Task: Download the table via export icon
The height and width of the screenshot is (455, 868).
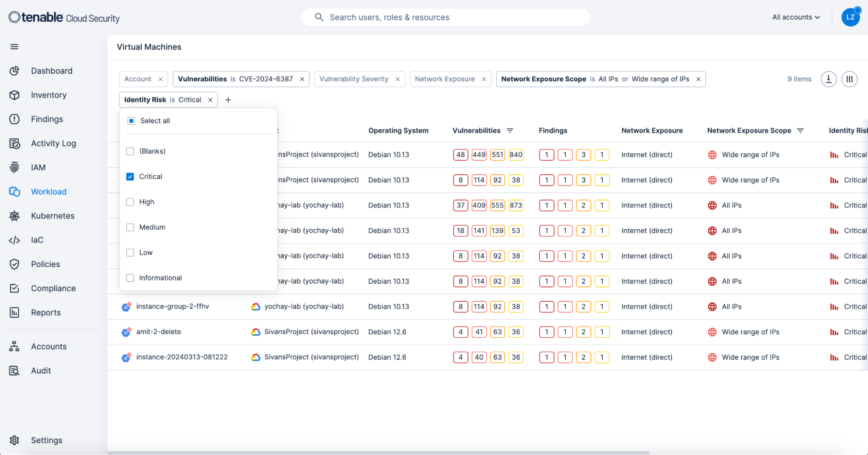Action: click(x=828, y=79)
